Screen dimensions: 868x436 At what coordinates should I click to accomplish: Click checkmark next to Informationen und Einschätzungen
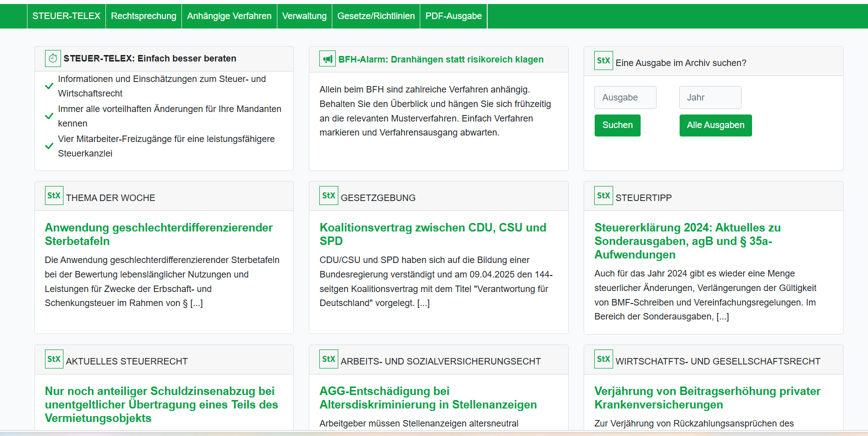pyautogui.click(x=49, y=86)
